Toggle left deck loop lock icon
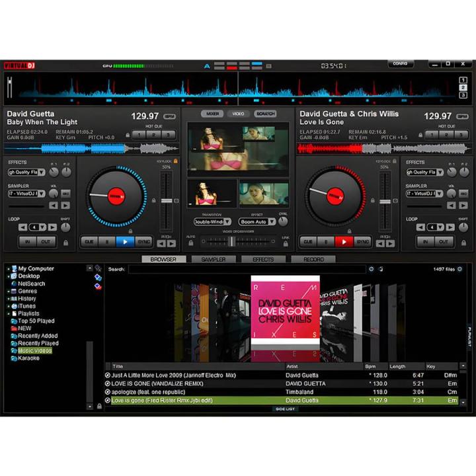The width and height of the screenshot is (476, 476). (65, 243)
